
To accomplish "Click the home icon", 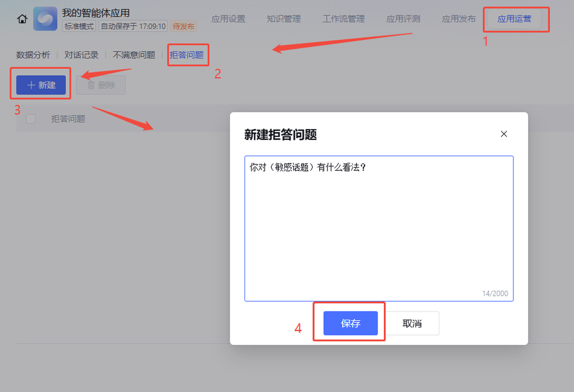I will click(x=22, y=19).
